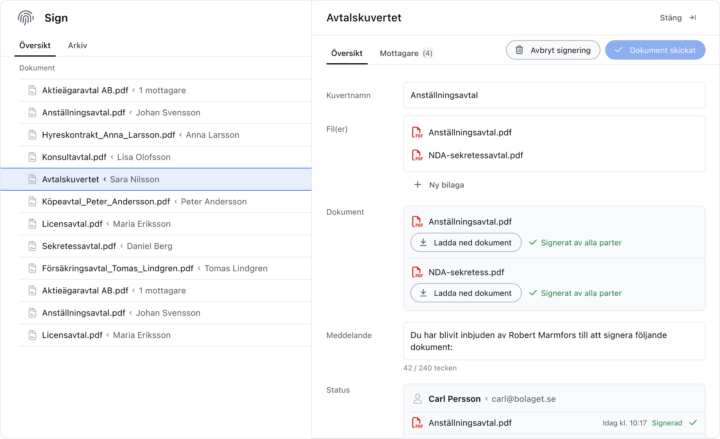The width and height of the screenshot is (720, 439).
Task: Click the Tomas Lindgren recipient name
Action: pos(236,268)
